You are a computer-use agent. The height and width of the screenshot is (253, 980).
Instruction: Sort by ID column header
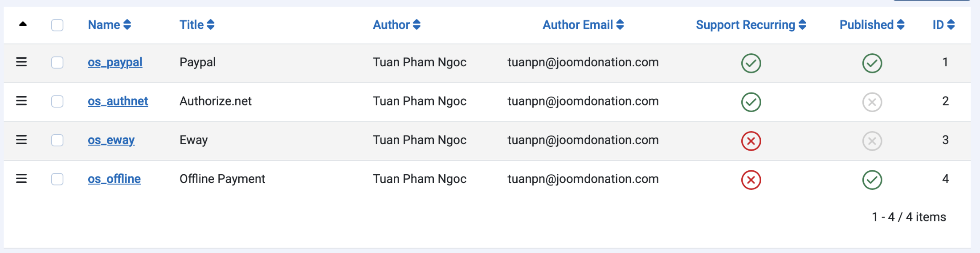(x=944, y=25)
